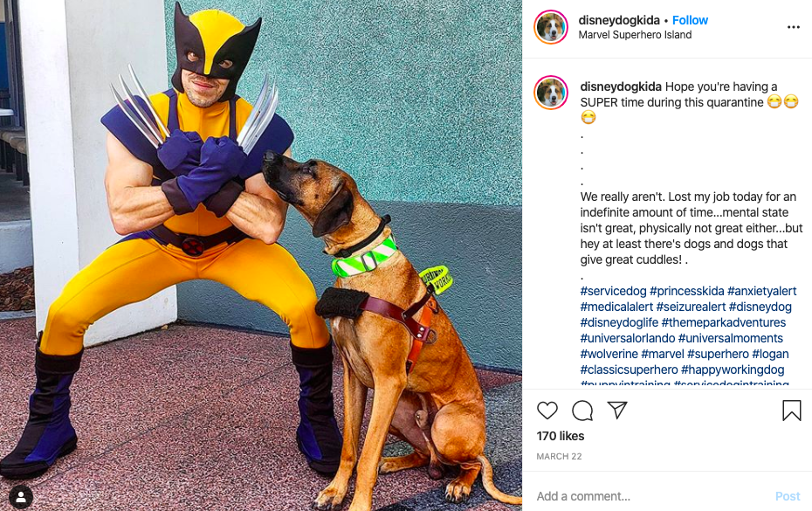
Task: Open the disneydogkida username in header
Action: (x=619, y=20)
